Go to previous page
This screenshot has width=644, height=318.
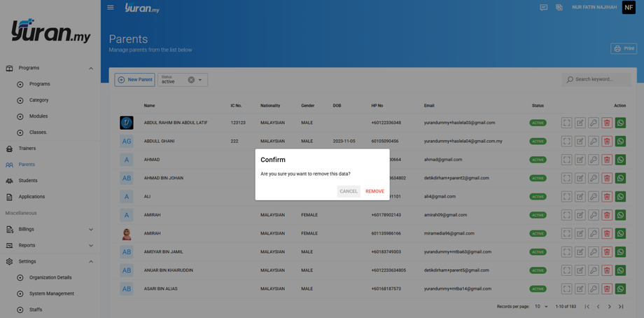tap(598, 307)
